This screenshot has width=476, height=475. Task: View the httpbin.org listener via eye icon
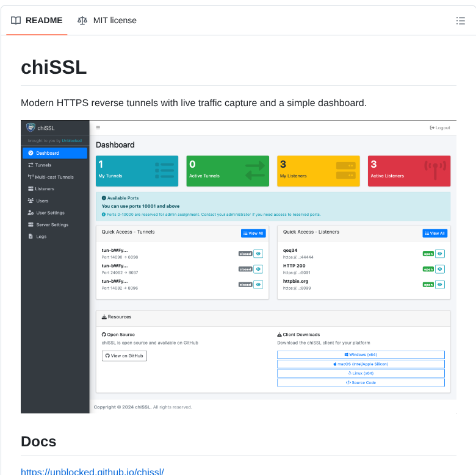(x=439, y=285)
